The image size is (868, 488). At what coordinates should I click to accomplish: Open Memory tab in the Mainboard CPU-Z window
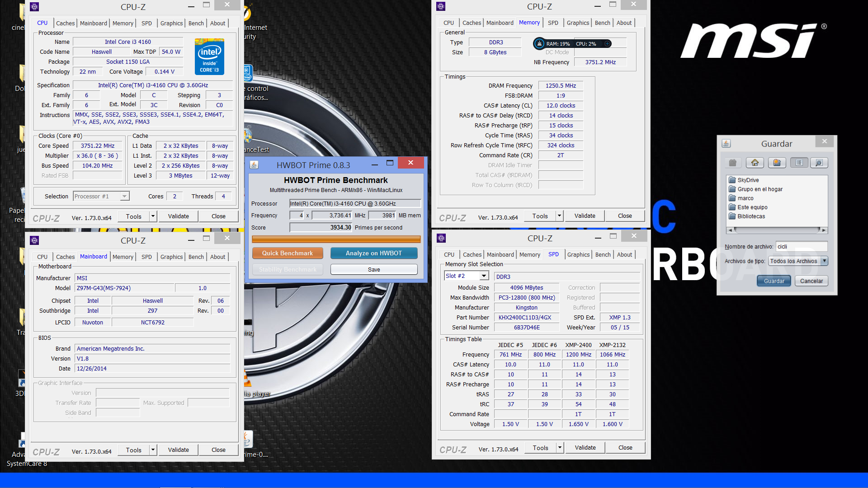123,257
